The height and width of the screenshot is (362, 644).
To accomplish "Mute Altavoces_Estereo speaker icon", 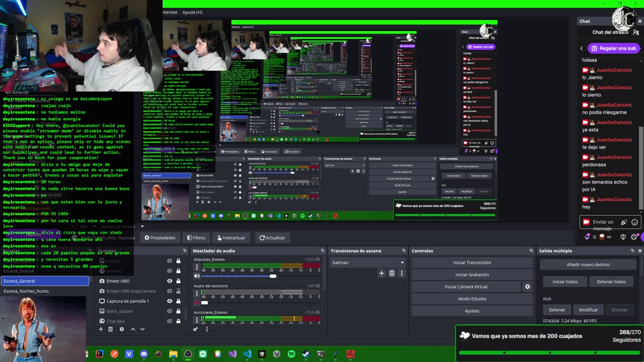I will tap(197, 276).
